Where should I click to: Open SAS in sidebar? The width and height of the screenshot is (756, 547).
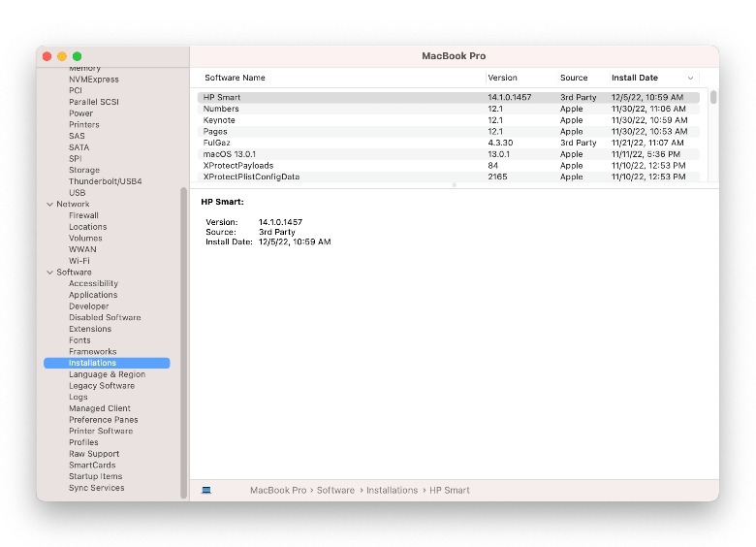pyautogui.click(x=77, y=136)
